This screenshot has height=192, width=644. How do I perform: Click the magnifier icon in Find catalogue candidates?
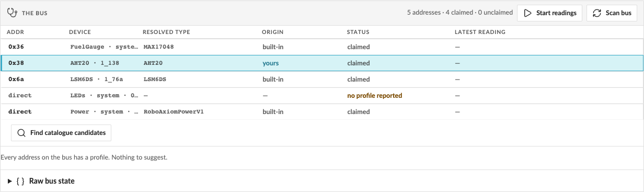[x=21, y=133]
